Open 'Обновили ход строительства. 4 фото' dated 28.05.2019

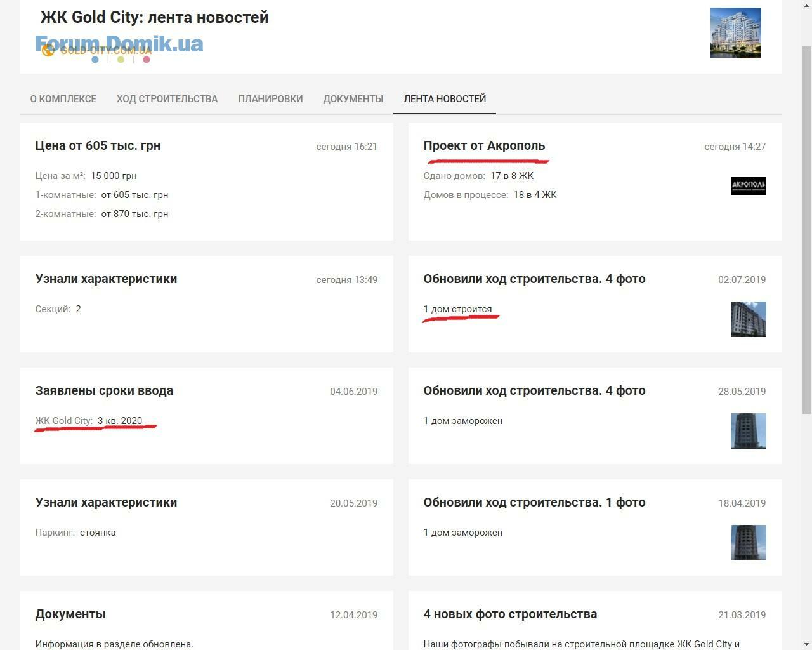[534, 390]
